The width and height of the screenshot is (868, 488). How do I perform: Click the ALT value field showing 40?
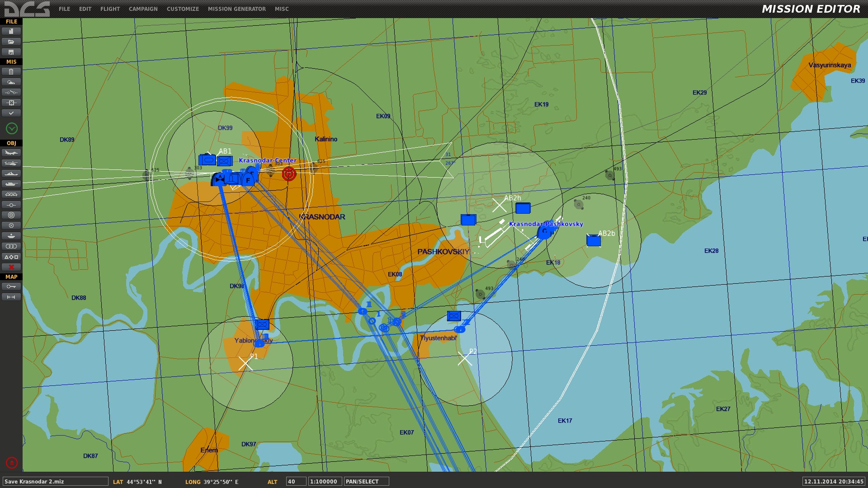tap(296, 482)
